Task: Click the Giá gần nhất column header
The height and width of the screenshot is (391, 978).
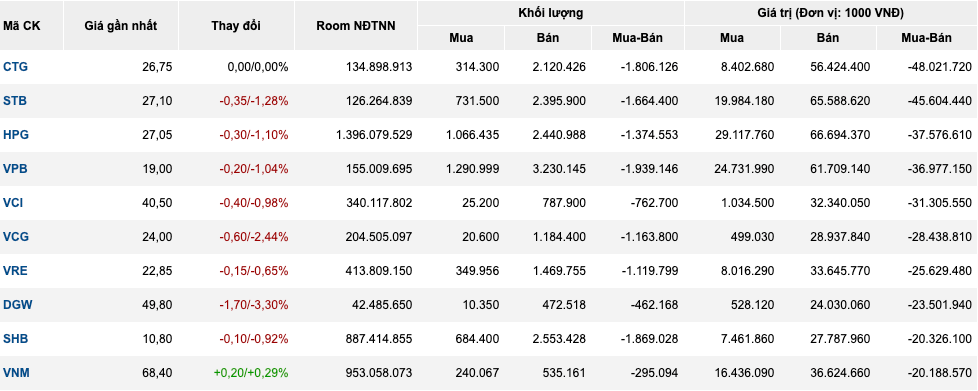Action: tap(121, 26)
